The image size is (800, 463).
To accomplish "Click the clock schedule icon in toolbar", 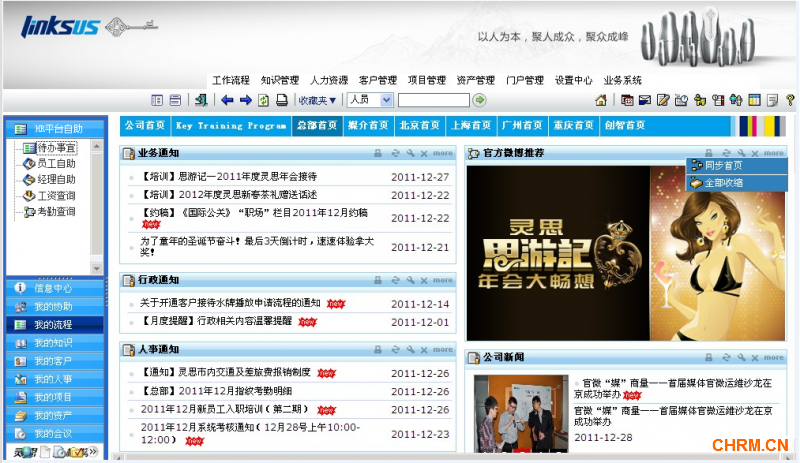I will tap(681, 101).
